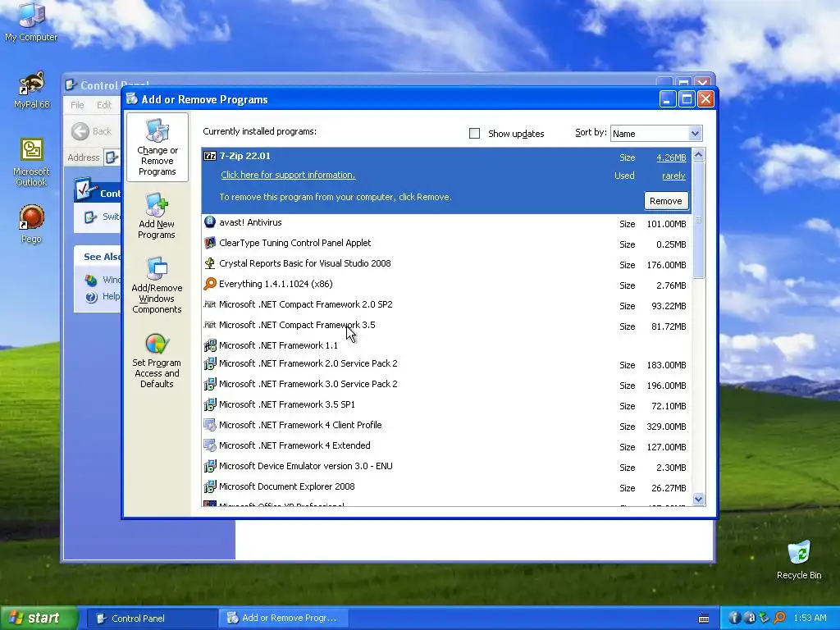This screenshot has width=840, height=630.
Task: Click here for support information link
Action: (288, 176)
